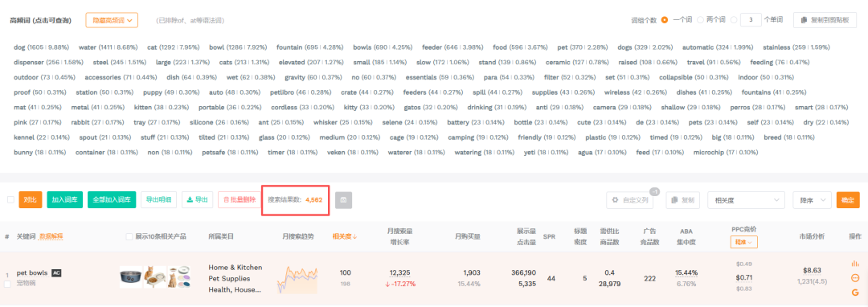Select the custom 个单词 radio button
Screen dimensions: 868x307
734,20
